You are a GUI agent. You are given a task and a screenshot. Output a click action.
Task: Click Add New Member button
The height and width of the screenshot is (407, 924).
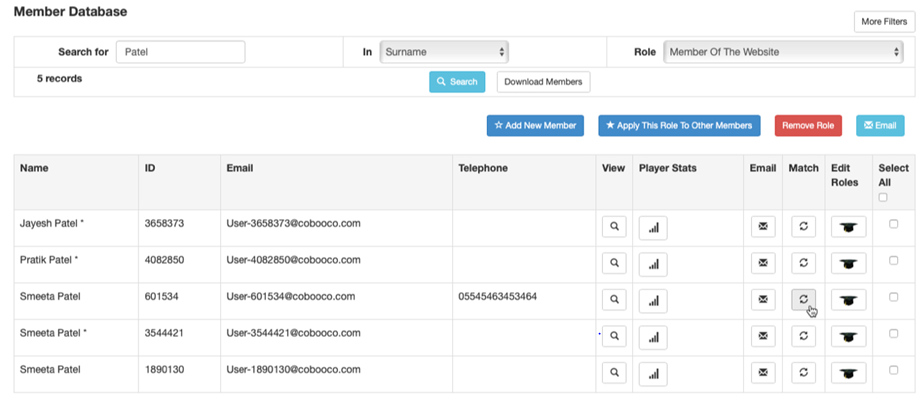pyautogui.click(x=535, y=125)
